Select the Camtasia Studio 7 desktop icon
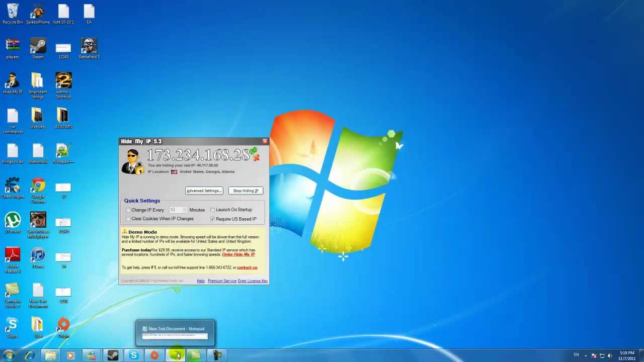This screenshot has width=644, height=362. [13, 294]
